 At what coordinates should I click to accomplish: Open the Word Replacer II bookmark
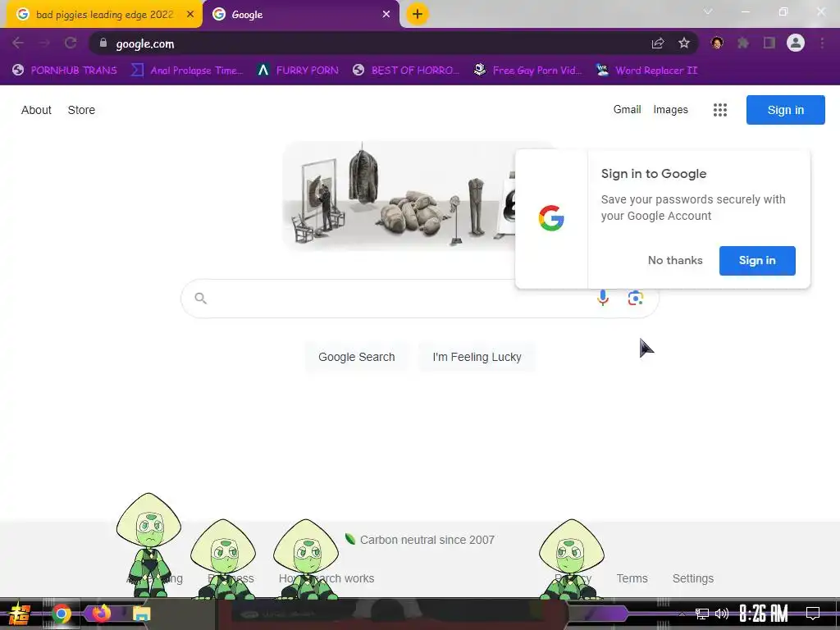pos(646,71)
